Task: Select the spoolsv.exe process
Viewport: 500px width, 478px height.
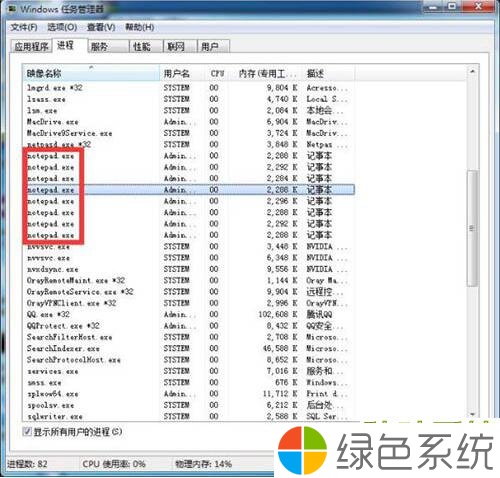Action: click(x=188, y=405)
